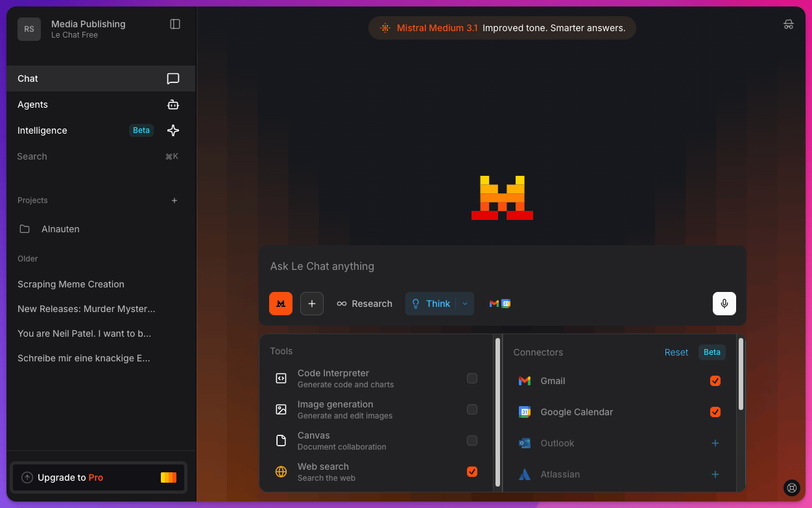Collapse the sidebar panel icon
This screenshot has height=508, width=812.
click(x=175, y=24)
